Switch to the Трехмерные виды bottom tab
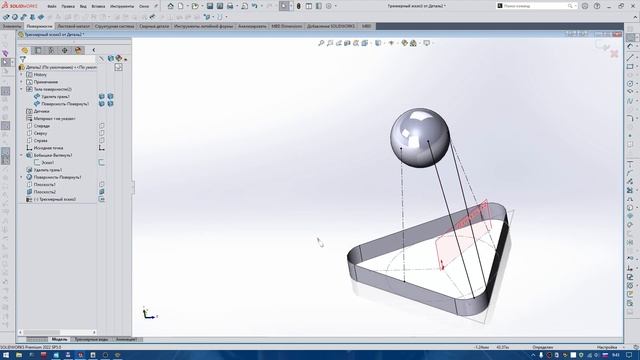This screenshot has width=640, height=360. click(91, 339)
